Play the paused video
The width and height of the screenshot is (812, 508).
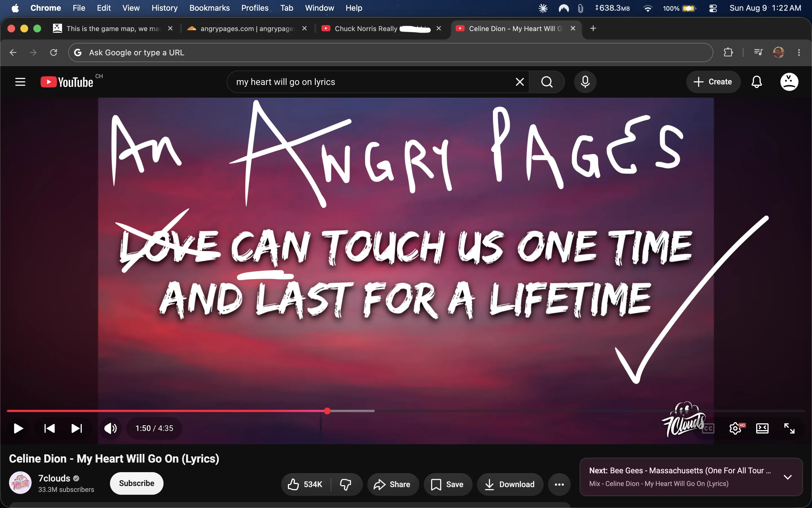(x=18, y=428)
